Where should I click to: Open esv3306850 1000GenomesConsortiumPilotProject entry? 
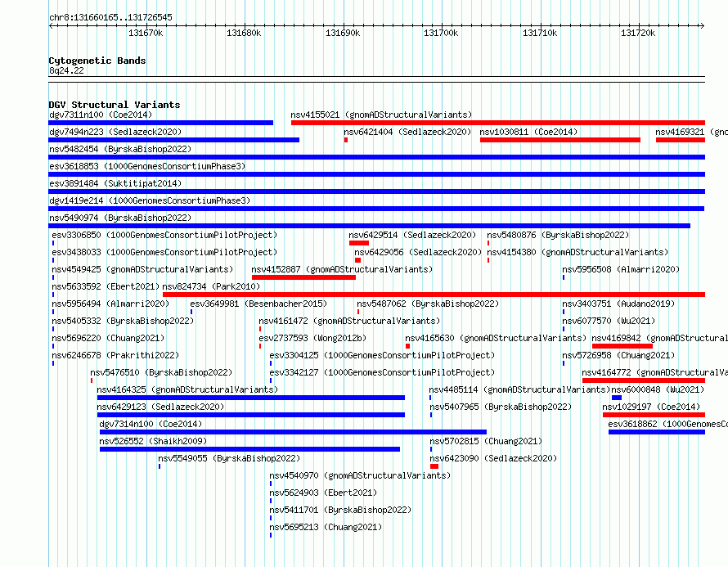point(164,235)
